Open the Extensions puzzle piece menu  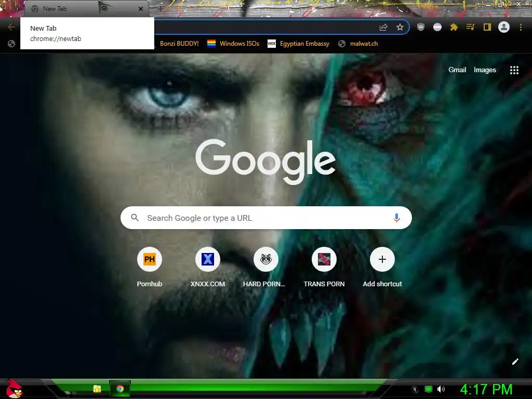click(454, 27)
